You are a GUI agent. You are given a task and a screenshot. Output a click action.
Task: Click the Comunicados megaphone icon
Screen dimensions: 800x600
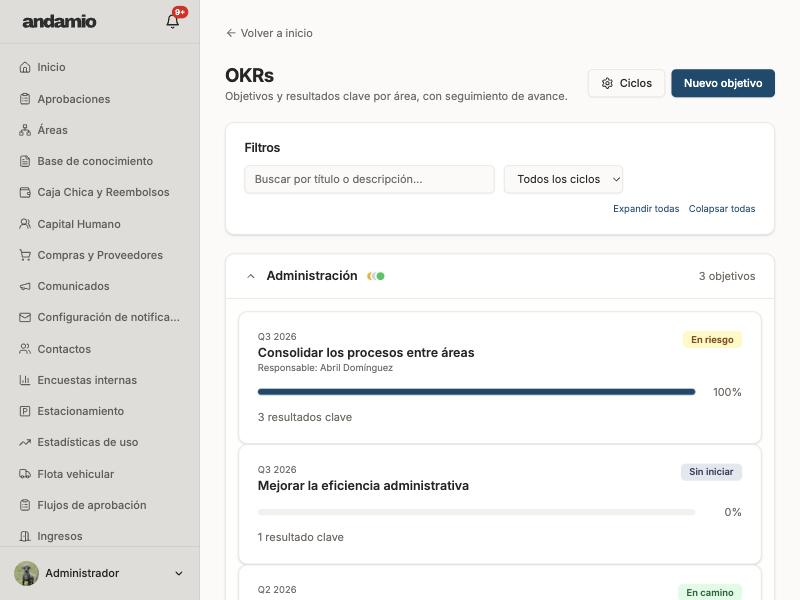tap(25, 286)
